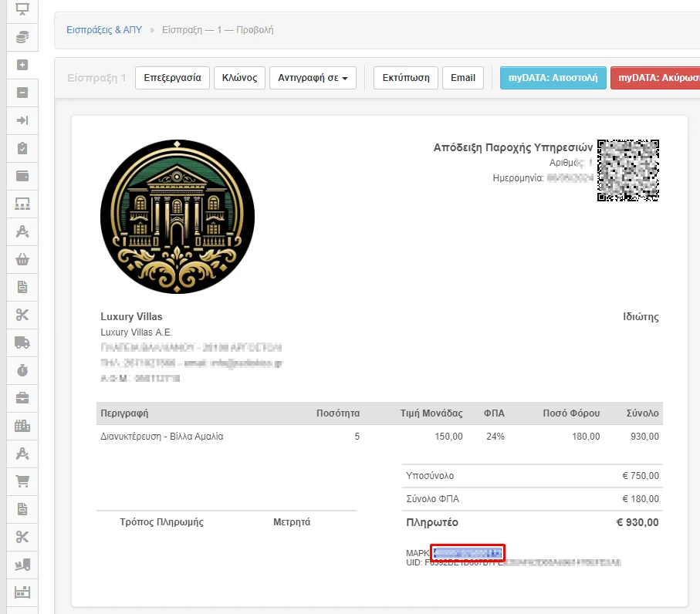Select the briefcase sidebar icon
Screen dimensions: 700x614
click(22, 398)
